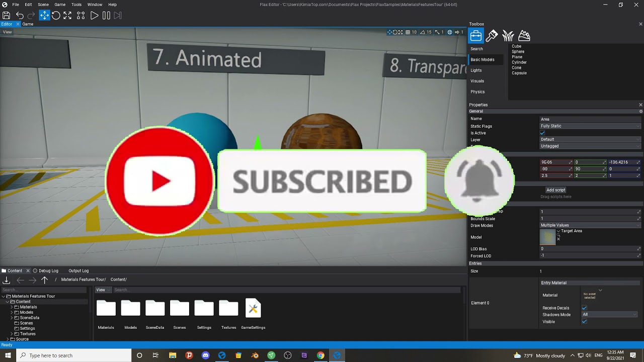Screen dimensions: 644x362
Task: Navigate up one folder in Content
Action: (x=44, y=280)
